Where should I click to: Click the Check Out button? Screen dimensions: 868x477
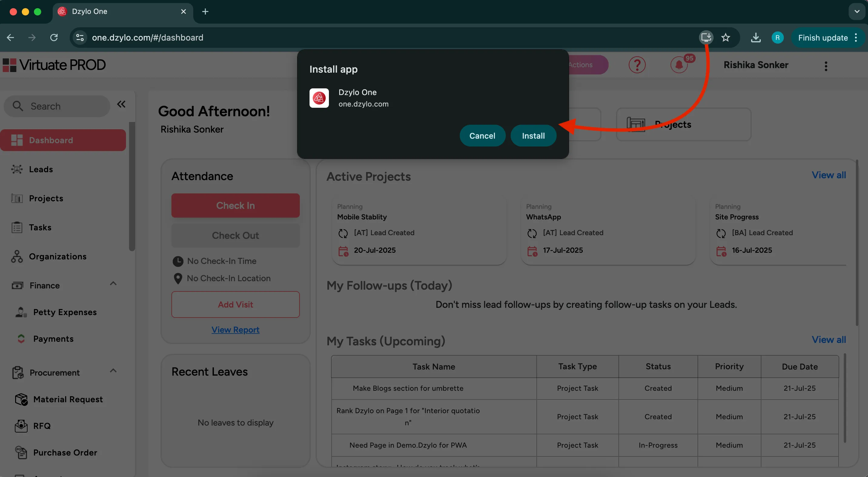[235, 235]
